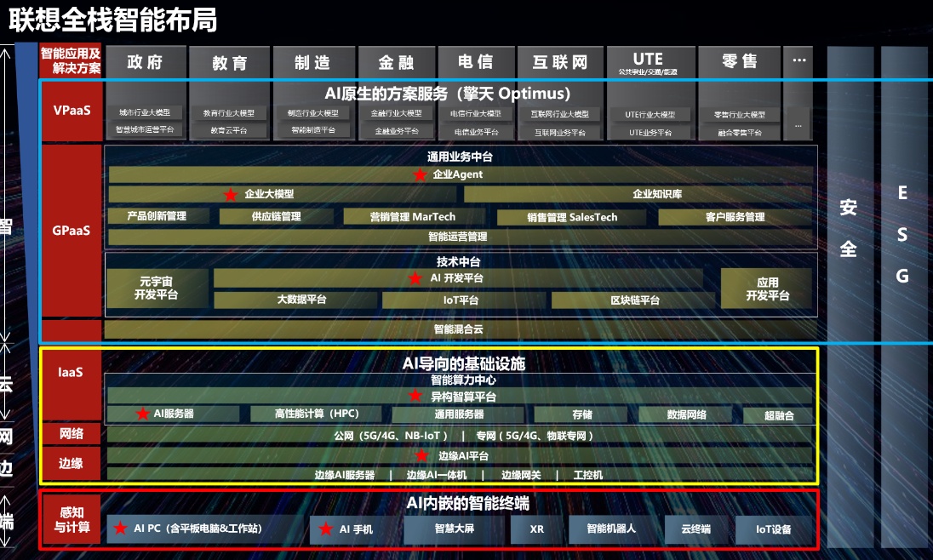Click the IaaS red layer label
The height and width of the screenshot is (560, 933).
[72, 385]
